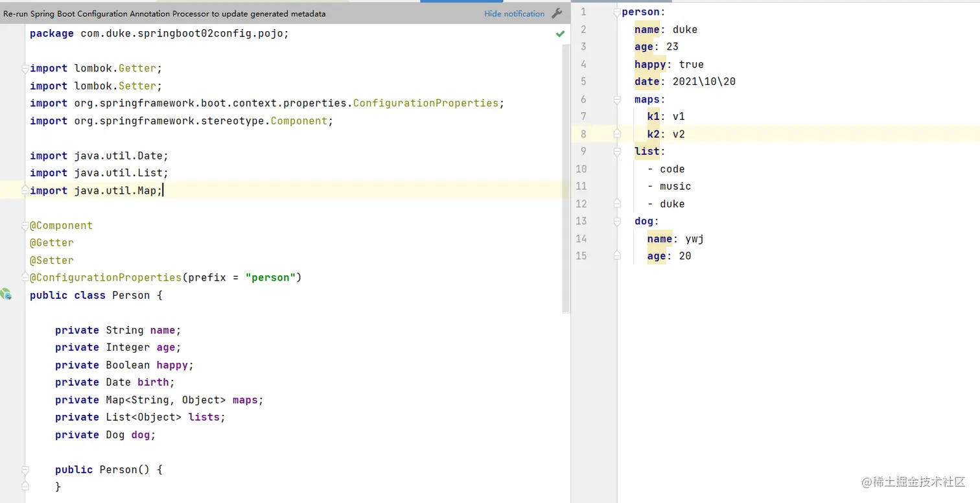Click the private Dog dog field
The height and width of the screenshot is (503, 980).
coord(106,435)
